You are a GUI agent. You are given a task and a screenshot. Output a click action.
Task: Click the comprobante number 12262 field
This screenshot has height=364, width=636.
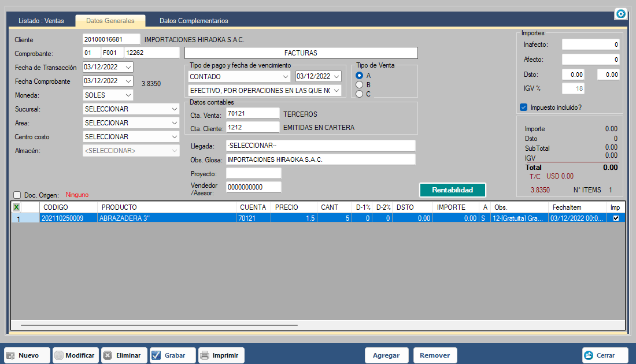click(x=152, y=53)
